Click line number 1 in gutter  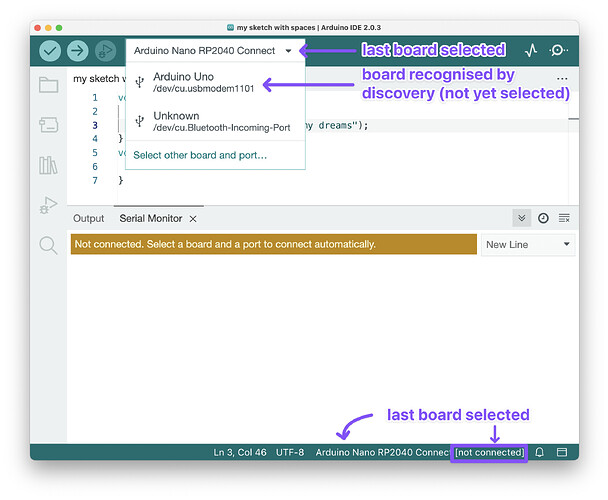coord(95,97)
